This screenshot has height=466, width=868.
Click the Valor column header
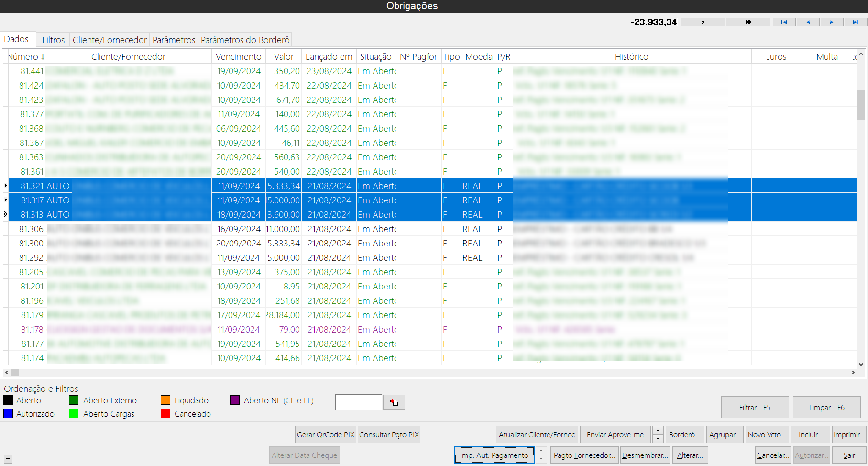tap(284, 56)
